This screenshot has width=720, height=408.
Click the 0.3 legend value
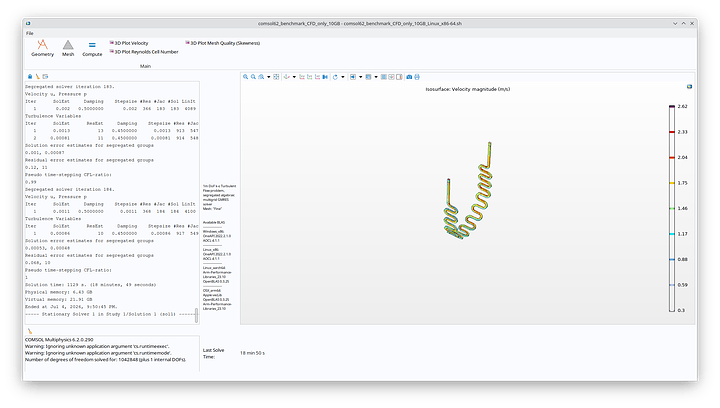click(x=681, y=310)
